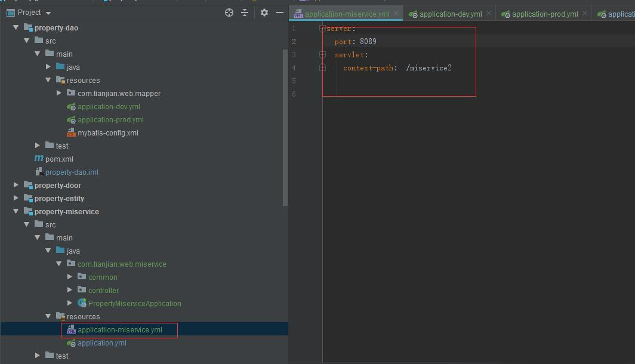635x364 pixels.
Task: Click the collapse all icon in Project panel
Action: click(x=245, y=13)
